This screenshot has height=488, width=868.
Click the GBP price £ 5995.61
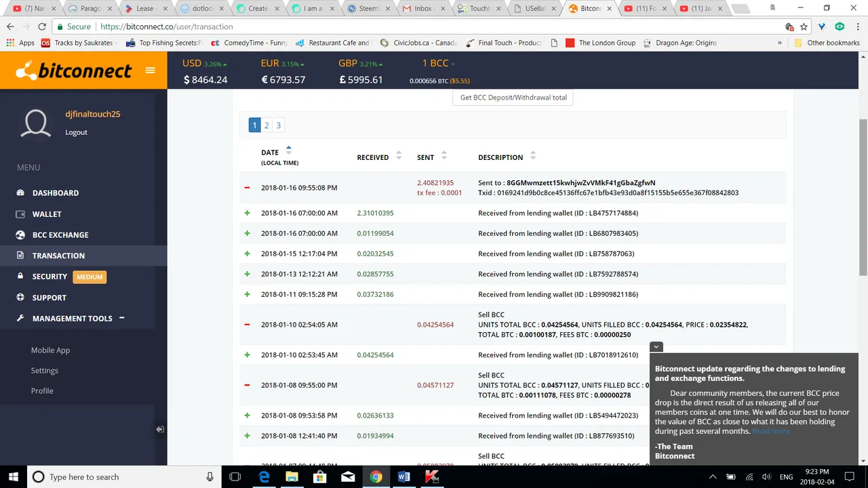[x=361, y=79]
